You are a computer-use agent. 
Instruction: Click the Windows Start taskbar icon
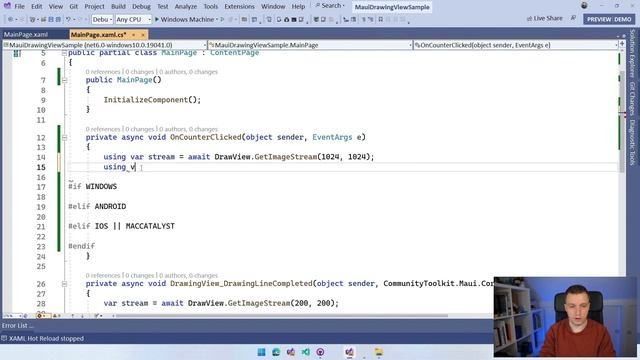(261, 352)
